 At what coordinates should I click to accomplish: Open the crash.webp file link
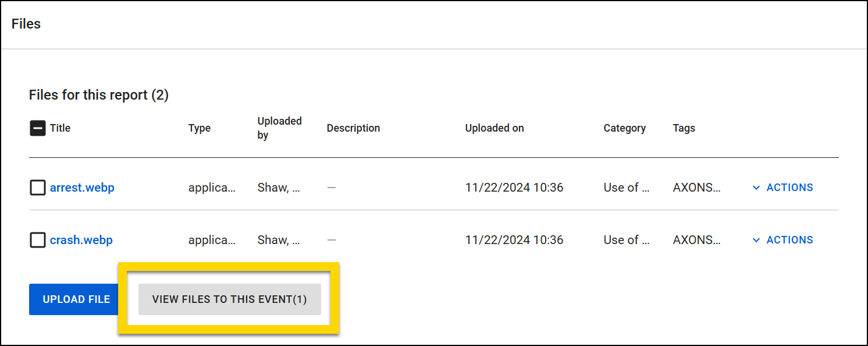pos(81,239)
